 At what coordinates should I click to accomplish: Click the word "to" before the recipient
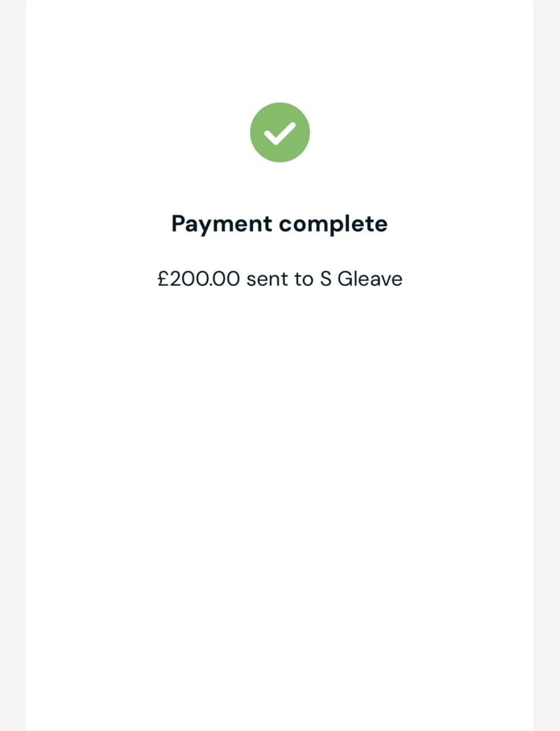(x=304, y=279)
